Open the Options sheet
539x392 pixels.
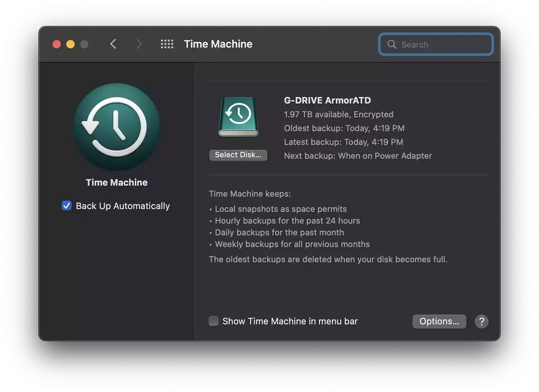pyautogui.click(x=439, y=321)
